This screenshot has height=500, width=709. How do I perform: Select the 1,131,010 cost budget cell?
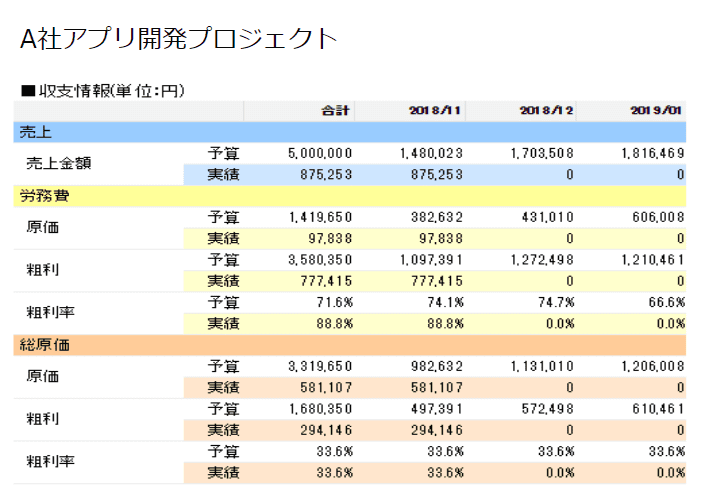point(541,365)
